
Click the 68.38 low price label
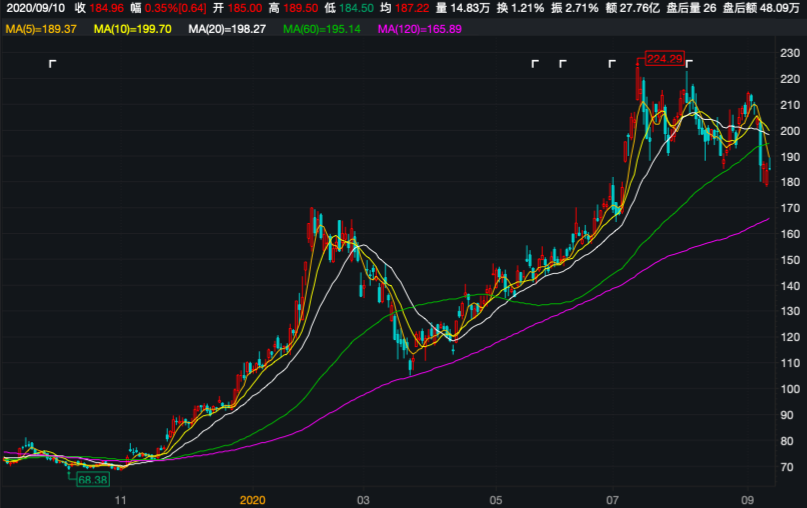click(96, 479)
